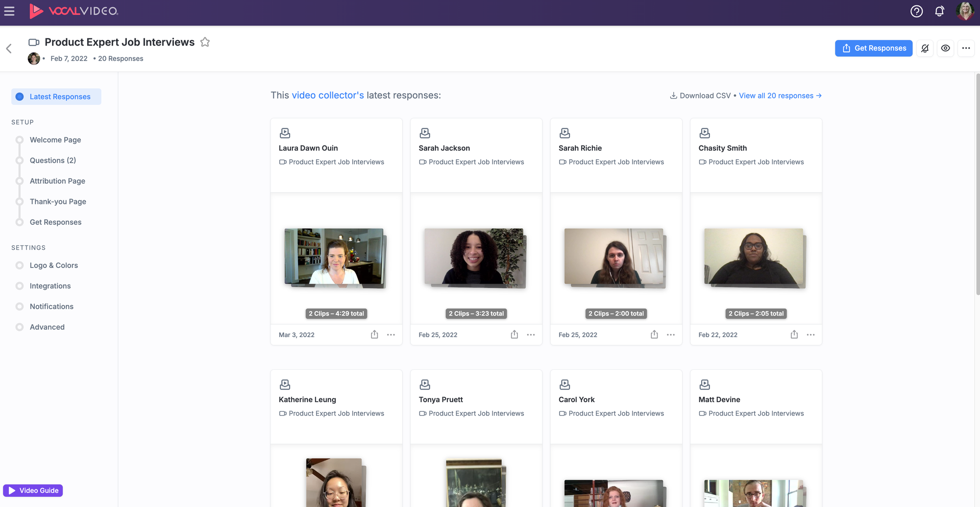
Task: Open collector more options ellipsis menu
Action: click(x=966, y=48)
